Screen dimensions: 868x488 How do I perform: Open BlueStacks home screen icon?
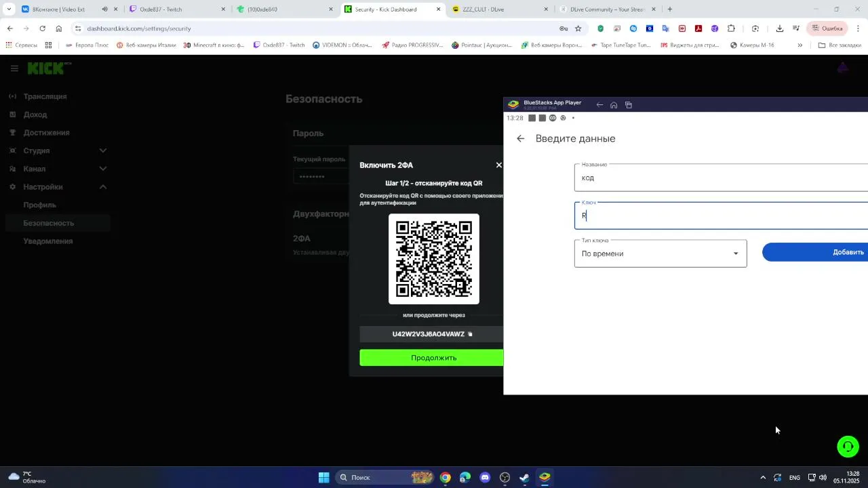[614, 104]
